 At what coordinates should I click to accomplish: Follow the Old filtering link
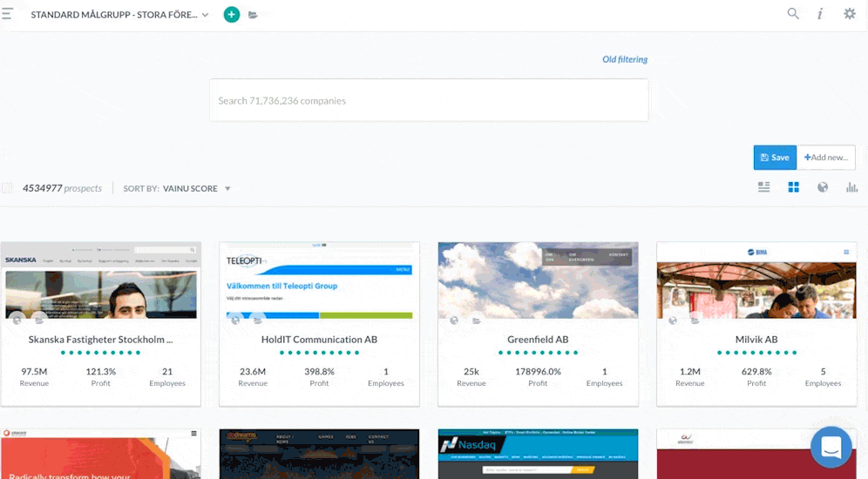pyautogui.click(x=625, y=60)
